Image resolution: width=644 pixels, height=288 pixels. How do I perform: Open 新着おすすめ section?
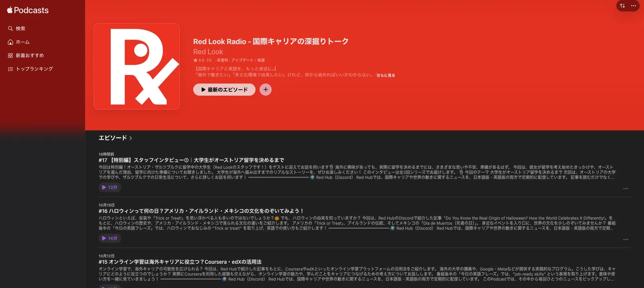tap(30, 56)
